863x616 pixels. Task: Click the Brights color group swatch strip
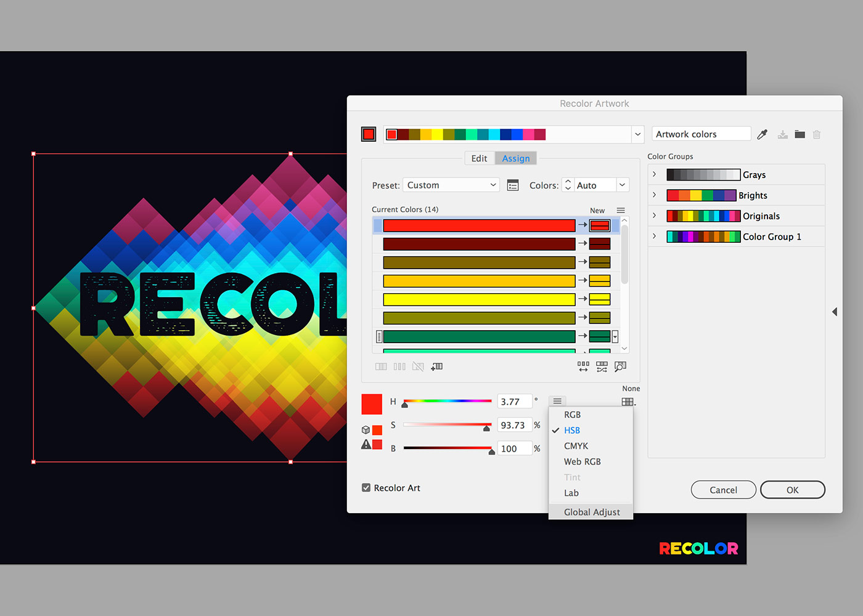(701, 195)
